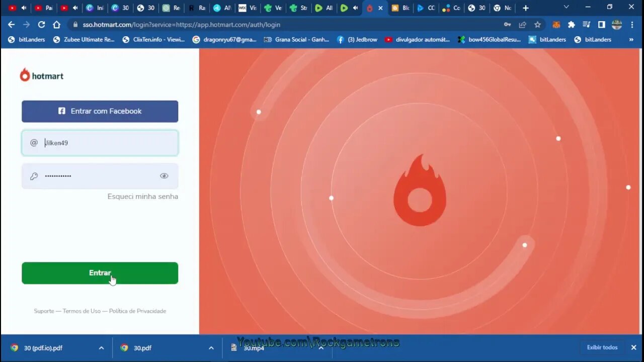Open the tab search chevron
Screen dimensions: 644x362
pos(567,8)
